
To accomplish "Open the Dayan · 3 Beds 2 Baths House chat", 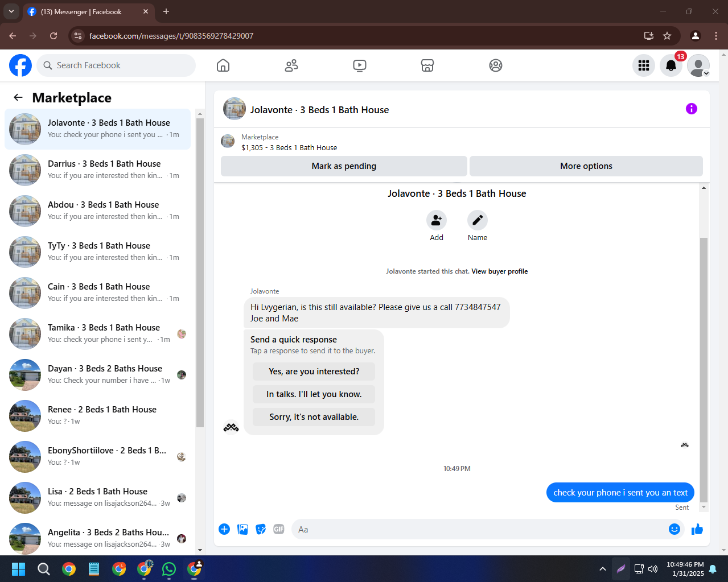I will click(97, 375).
